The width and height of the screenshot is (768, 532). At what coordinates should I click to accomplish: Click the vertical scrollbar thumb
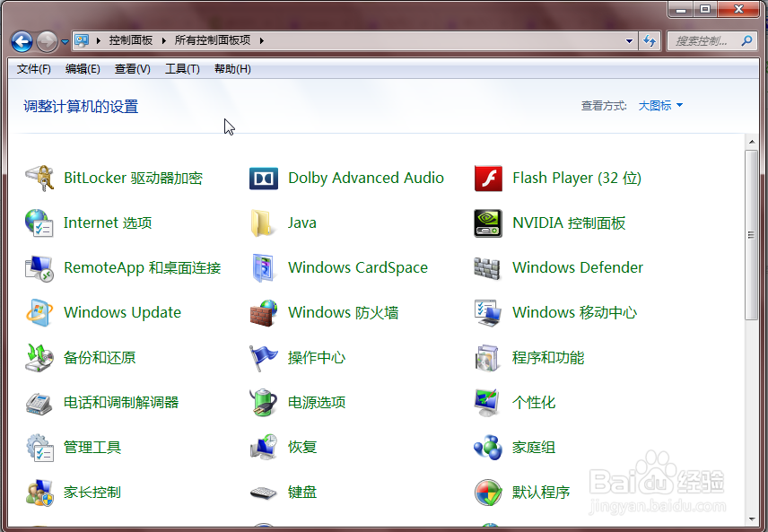click(751, 235)
